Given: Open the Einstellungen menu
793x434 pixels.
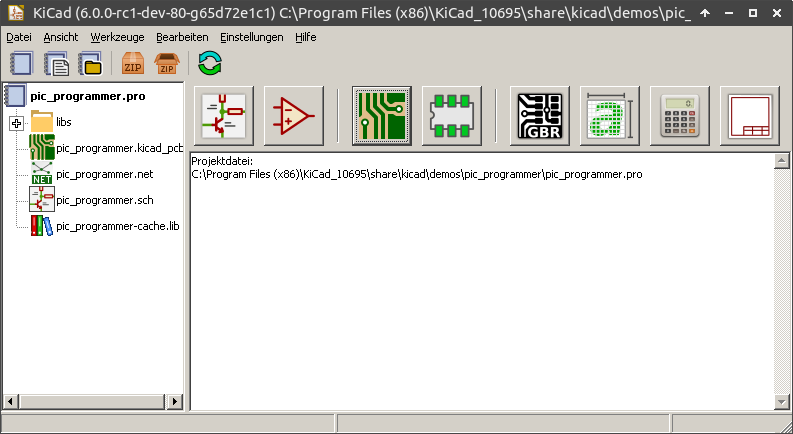Looking at the screenshot, I should click(x=251, y=37).
